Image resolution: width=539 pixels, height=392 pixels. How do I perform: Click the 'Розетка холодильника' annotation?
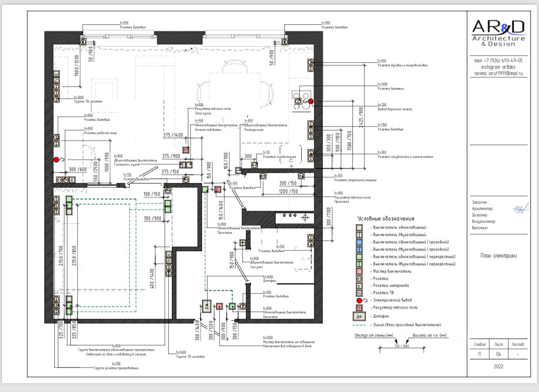279,156
